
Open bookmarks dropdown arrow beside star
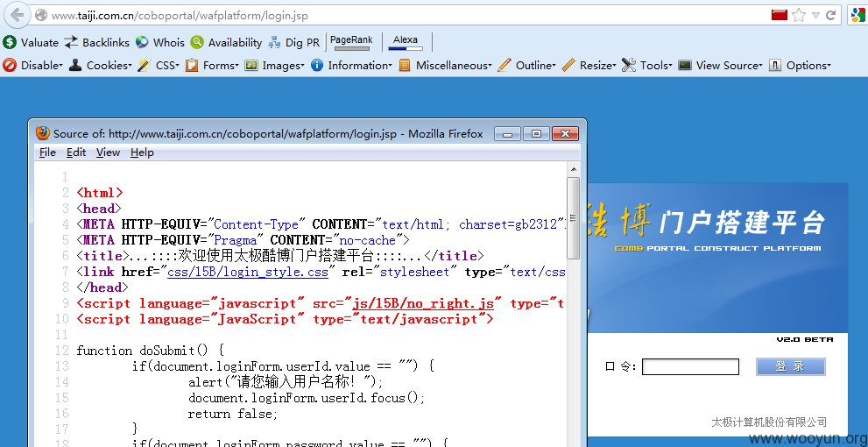816,16
